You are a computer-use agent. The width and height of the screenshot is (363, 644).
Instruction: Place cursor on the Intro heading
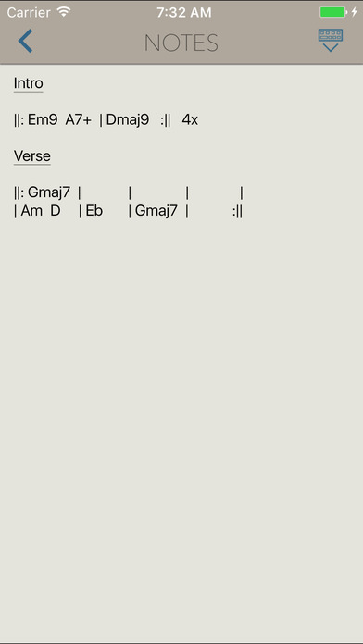[29, 83]
